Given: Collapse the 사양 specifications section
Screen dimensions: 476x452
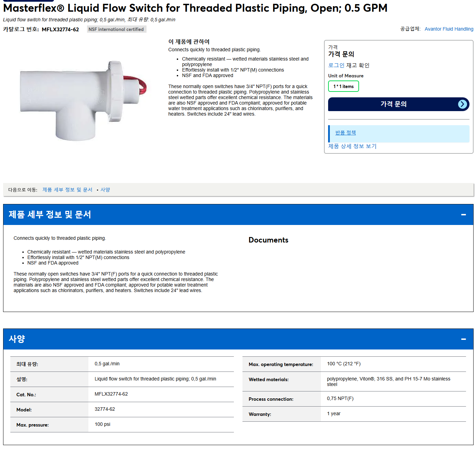Looking at the screenshot, I should [x=463, y=339].
